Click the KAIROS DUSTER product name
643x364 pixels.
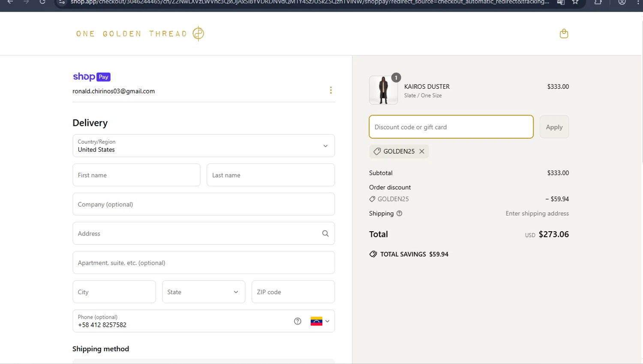[427, 87]
